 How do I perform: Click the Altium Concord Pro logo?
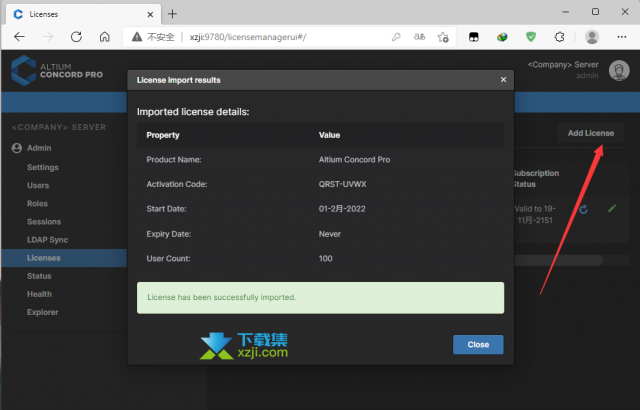pos(57,70)
